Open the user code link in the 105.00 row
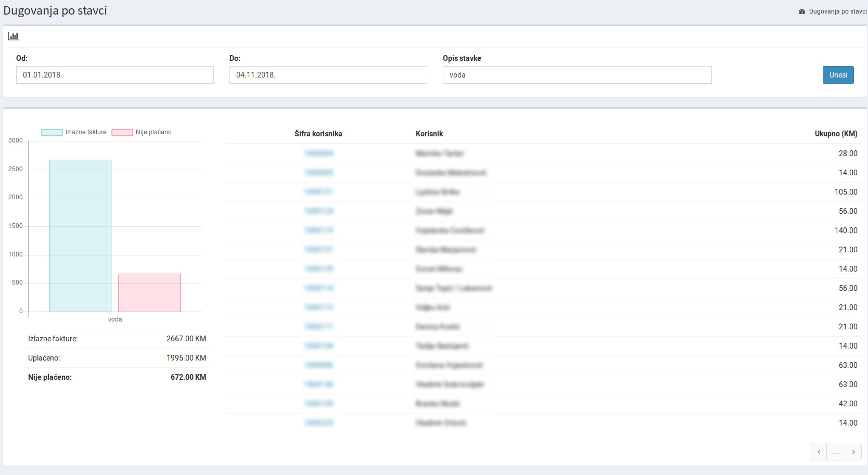The width and height of the screenshot is (868, 475). point(318,192)
